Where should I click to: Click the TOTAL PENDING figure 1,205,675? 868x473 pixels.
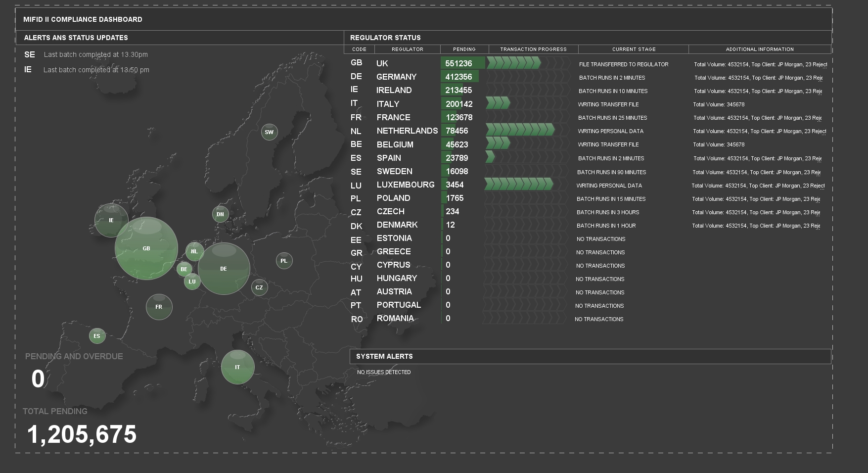82,435
